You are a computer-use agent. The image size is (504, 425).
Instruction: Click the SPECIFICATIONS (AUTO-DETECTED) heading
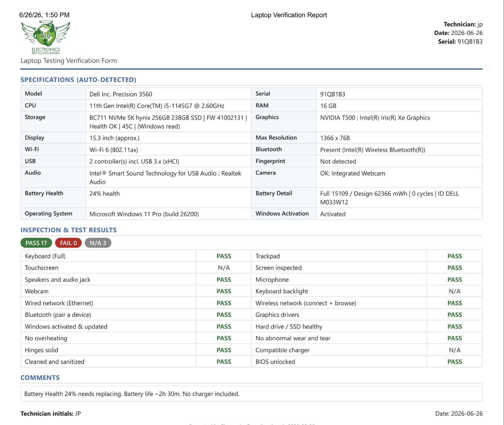tap(78, 80)
